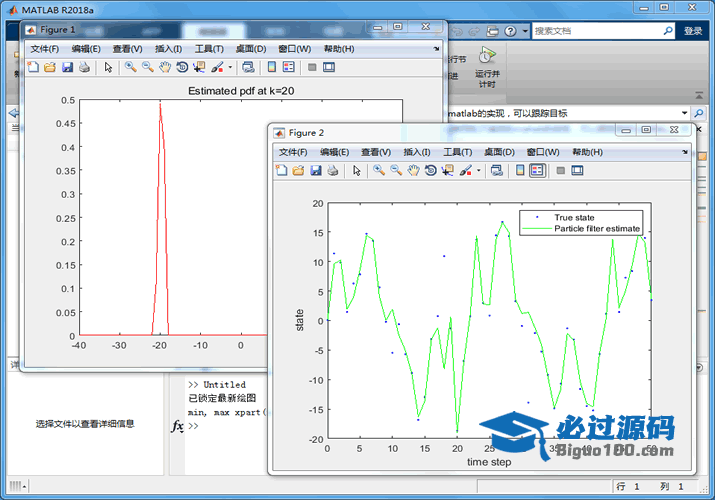Click the MATLAB back navigation arrow
The image size is (715, 500).
[x=14, y=113]
